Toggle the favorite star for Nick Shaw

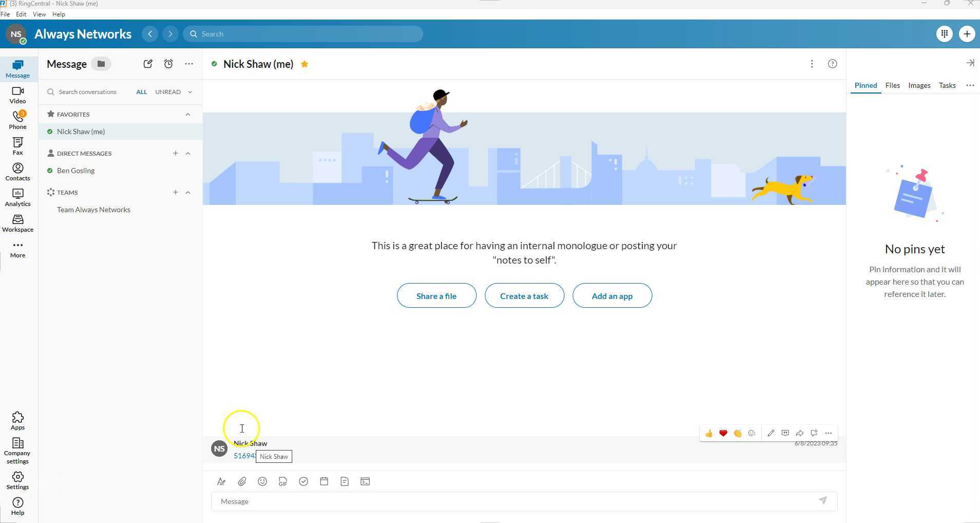(305, 64)
